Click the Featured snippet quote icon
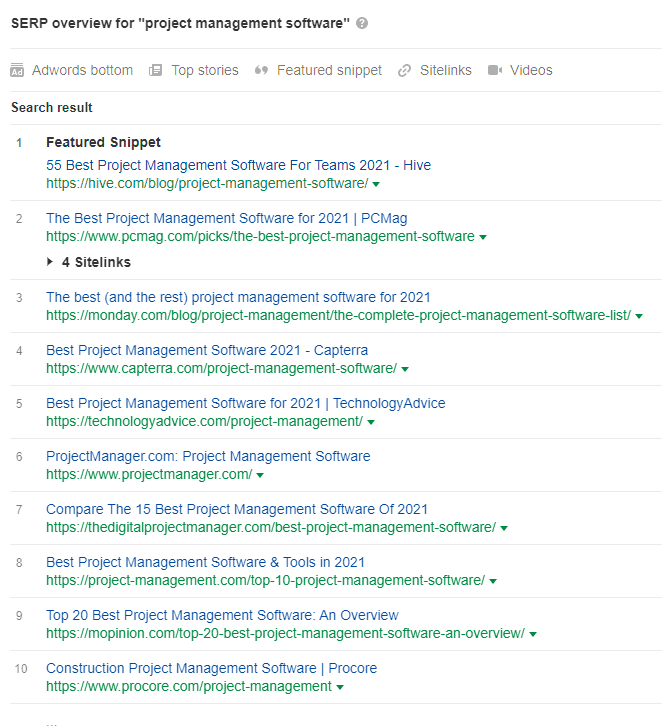Screen dimensions: 662x728 (x=261, y=70)
